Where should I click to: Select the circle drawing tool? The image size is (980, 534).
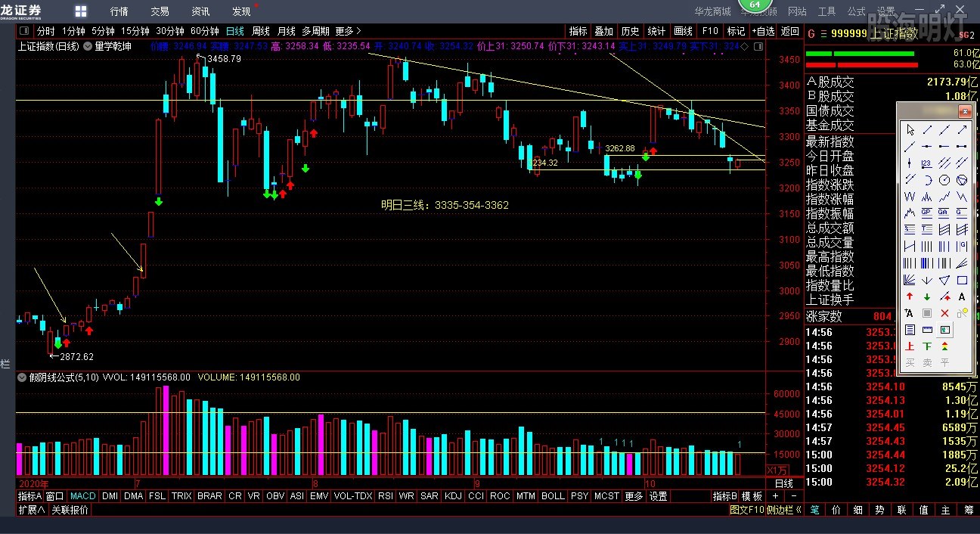pos(944,180)
